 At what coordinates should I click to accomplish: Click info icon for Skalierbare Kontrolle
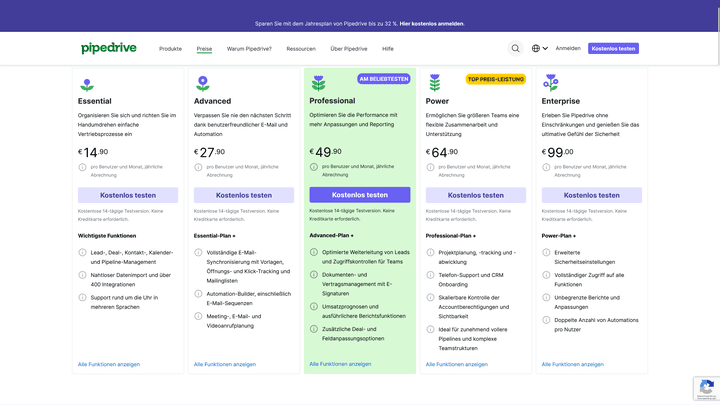point(430,298)
